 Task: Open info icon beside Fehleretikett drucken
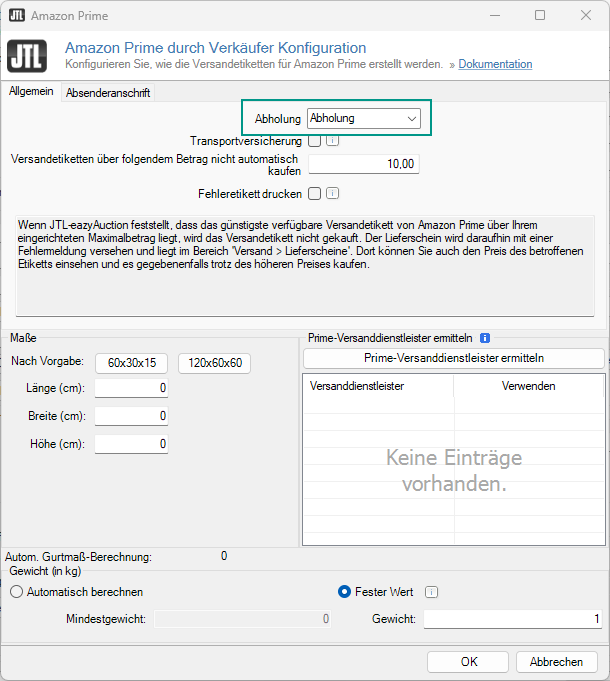click(x=332, y=193)
